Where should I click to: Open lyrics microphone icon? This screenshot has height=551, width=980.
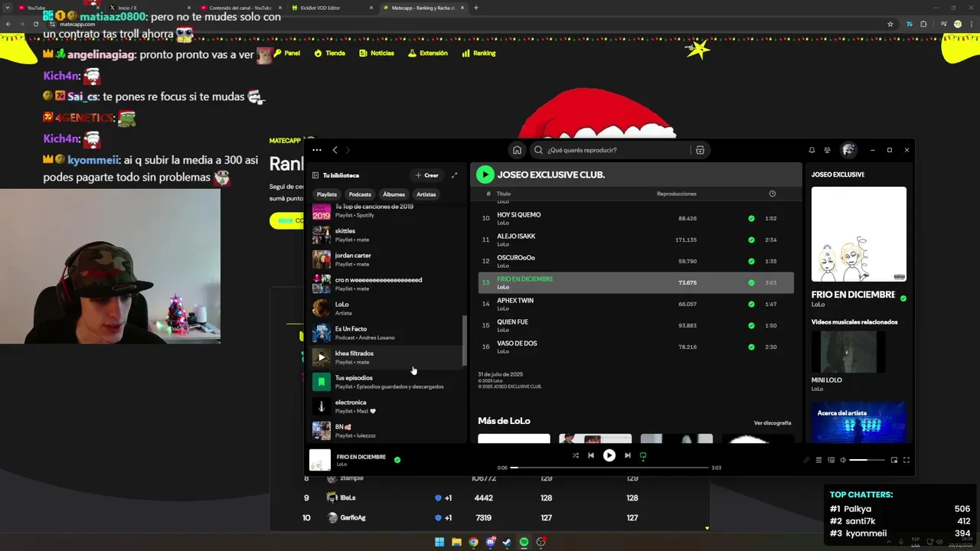(806, 460)
